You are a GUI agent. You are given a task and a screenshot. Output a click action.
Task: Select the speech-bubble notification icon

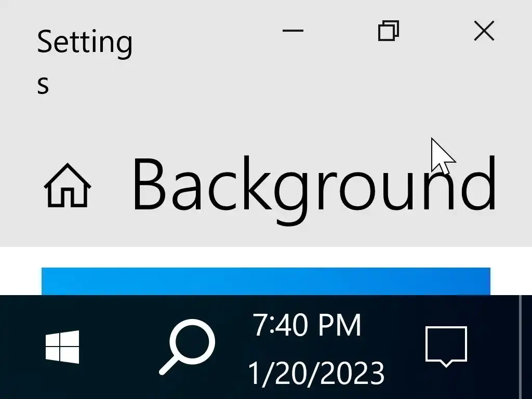coord(446,347)
